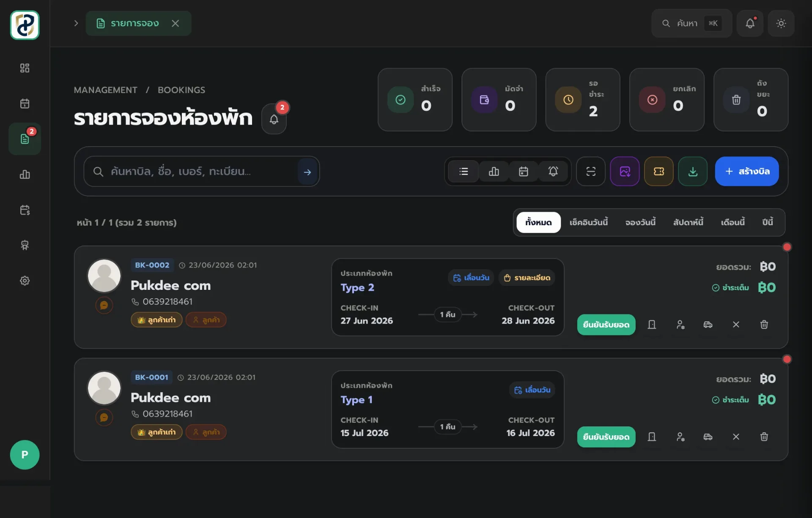Click รายละเอียด for Type 2 booking
This screenshot has width=812, height=518.
pos(527,278)
